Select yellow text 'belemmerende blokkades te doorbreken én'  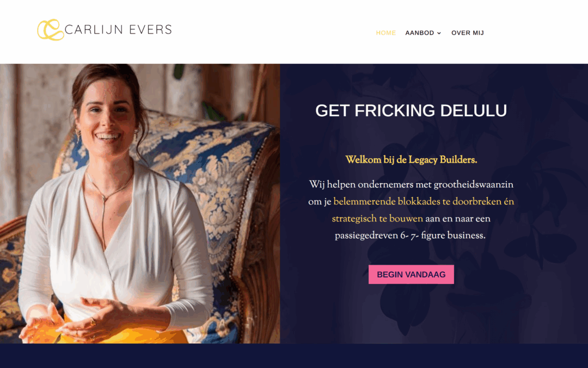point(424,202)
